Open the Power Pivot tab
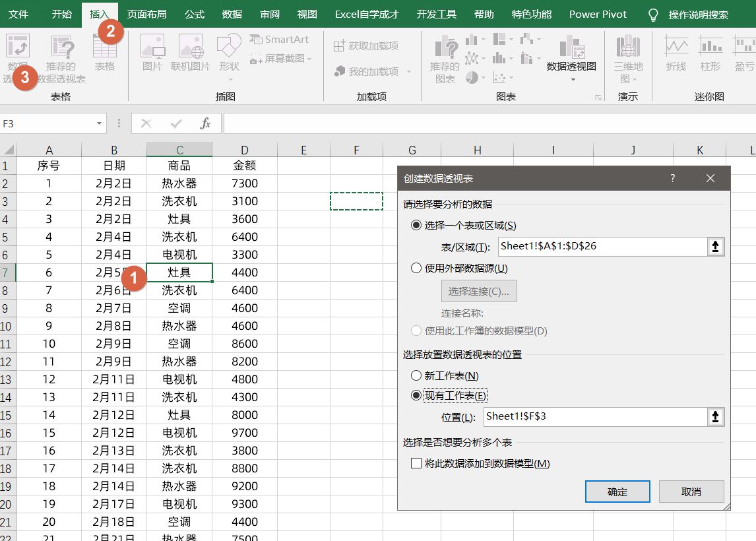 [x=598, y=14]
